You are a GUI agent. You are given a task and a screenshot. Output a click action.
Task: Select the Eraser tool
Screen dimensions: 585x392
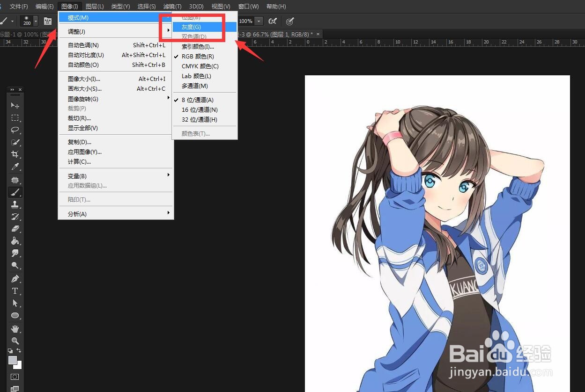[15, 229]
